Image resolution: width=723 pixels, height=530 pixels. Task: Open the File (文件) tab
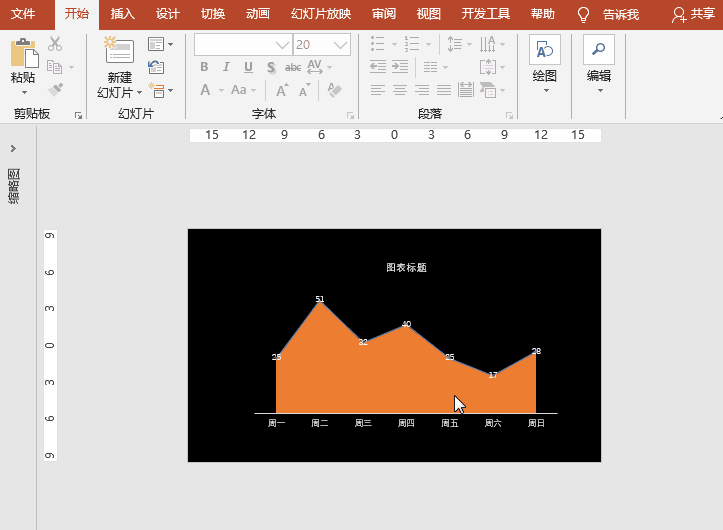[x=23, y=14]
